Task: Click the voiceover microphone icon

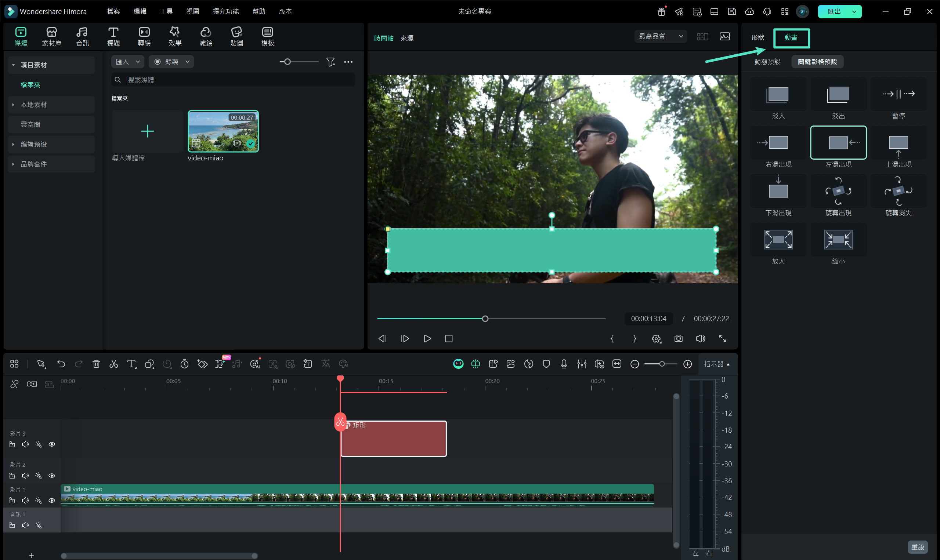Action: [x=564, y=364]
